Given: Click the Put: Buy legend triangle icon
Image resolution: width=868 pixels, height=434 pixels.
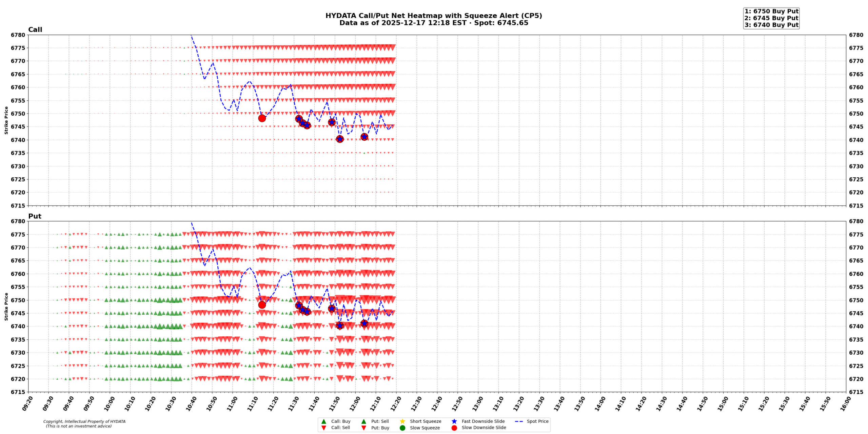Looking at the screenshot, I should point(364,428).
